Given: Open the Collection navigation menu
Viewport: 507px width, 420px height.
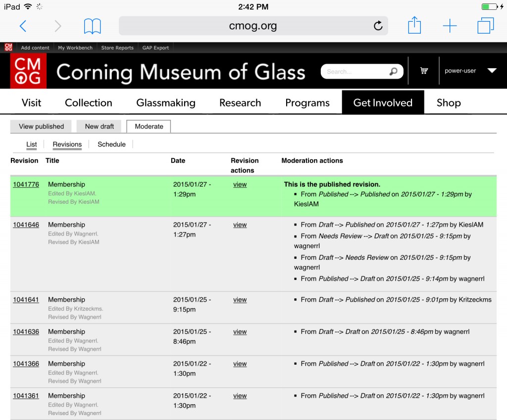Looking at the screenshot, I should coord(89,103).
